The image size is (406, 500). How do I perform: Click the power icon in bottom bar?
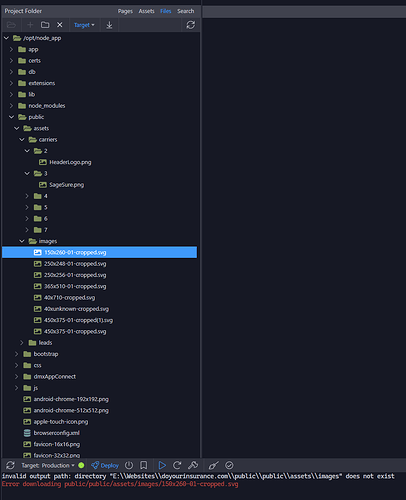129,465
